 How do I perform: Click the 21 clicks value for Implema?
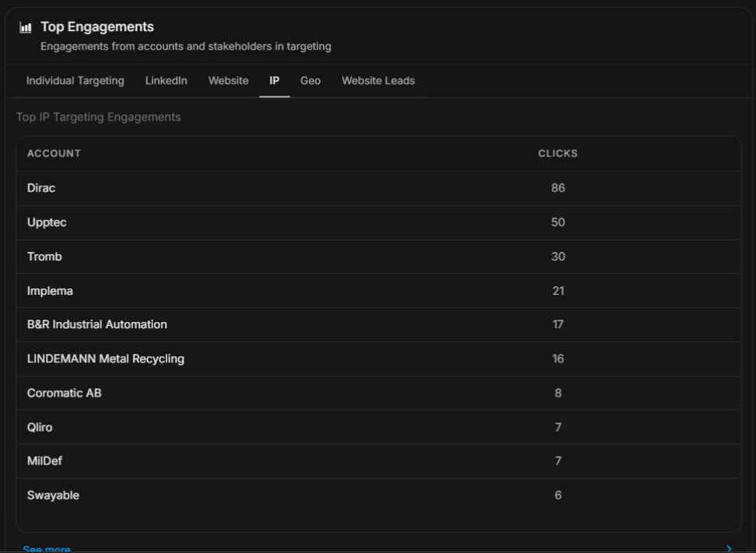coord(558,291)
